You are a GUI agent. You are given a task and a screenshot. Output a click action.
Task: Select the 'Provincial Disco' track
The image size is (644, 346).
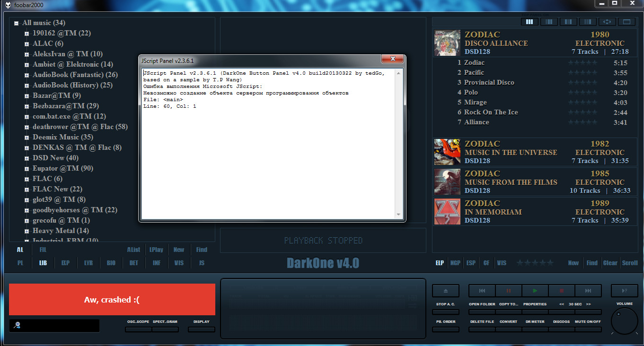pos(489,82)
